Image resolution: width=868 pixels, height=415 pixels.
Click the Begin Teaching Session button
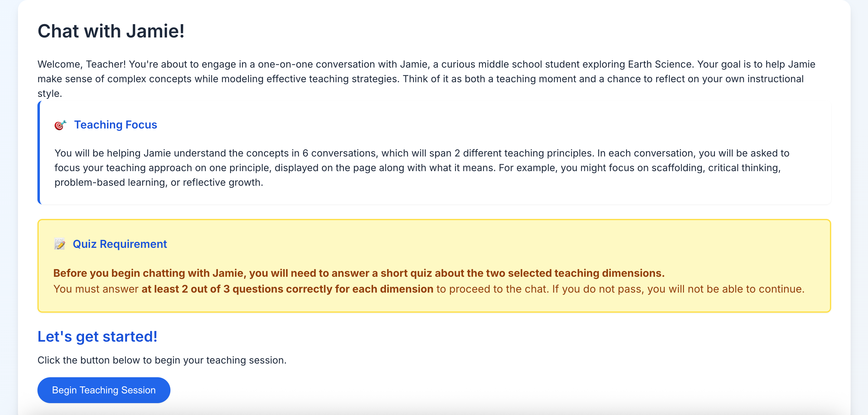coord(103,390)
